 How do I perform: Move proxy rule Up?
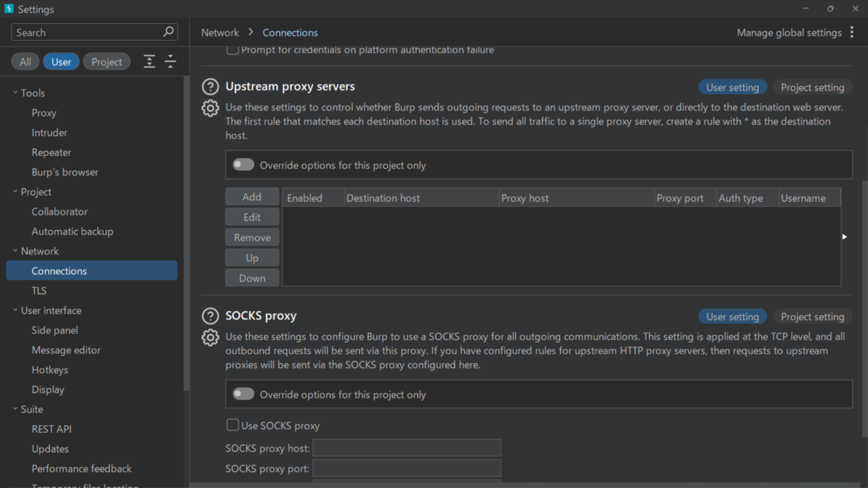pos(252,257)
